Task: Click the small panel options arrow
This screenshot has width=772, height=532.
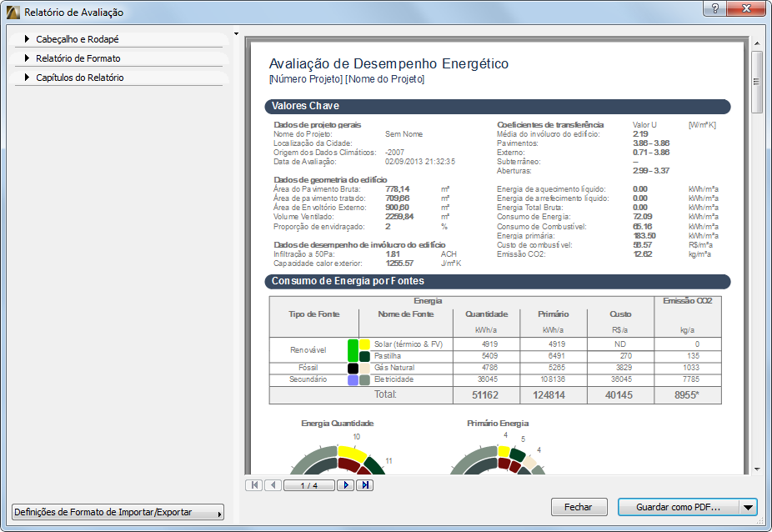Action: point(237,35)
